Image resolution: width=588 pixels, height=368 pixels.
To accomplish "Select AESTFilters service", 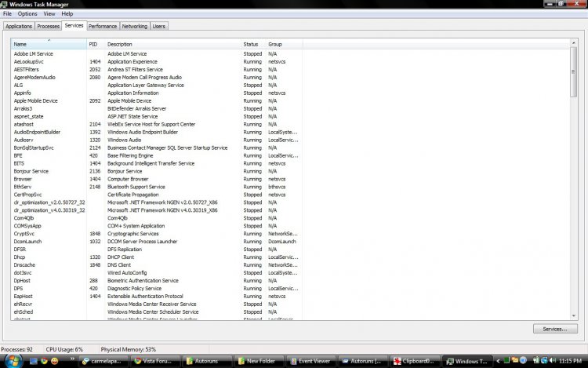I will 26,70.
